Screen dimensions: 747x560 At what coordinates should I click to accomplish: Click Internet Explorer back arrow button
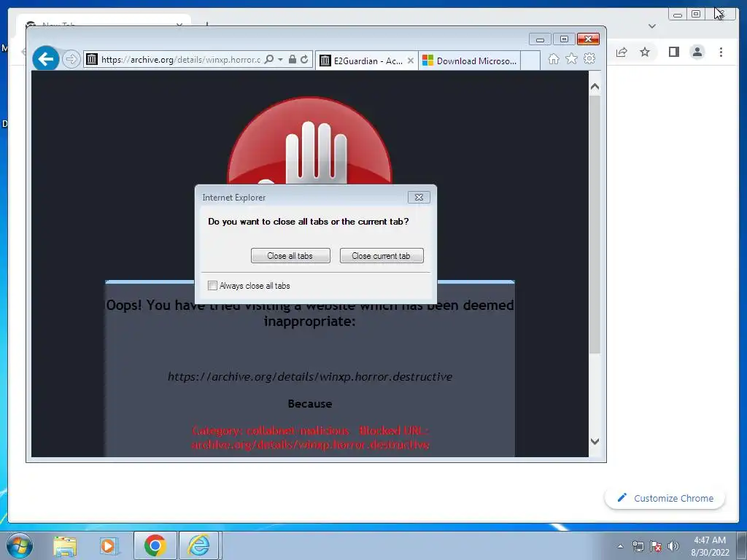(46, 59)
